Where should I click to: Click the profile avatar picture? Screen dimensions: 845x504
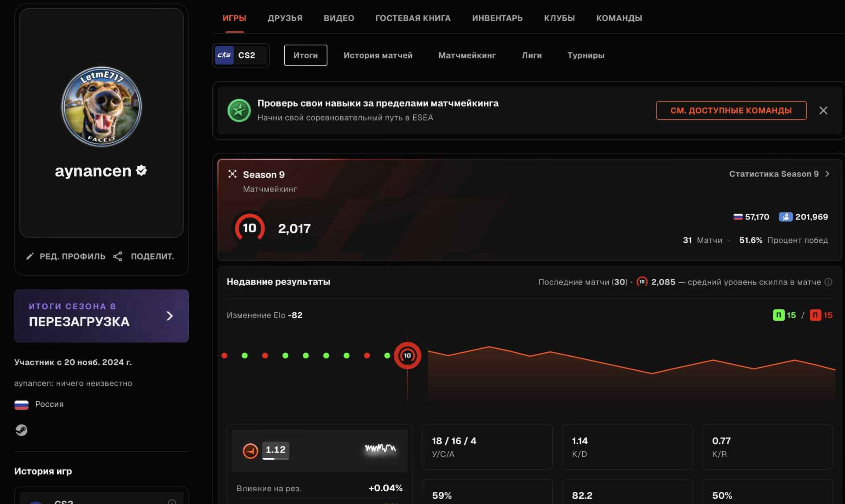pyautogui.click(x=101, y=106)
